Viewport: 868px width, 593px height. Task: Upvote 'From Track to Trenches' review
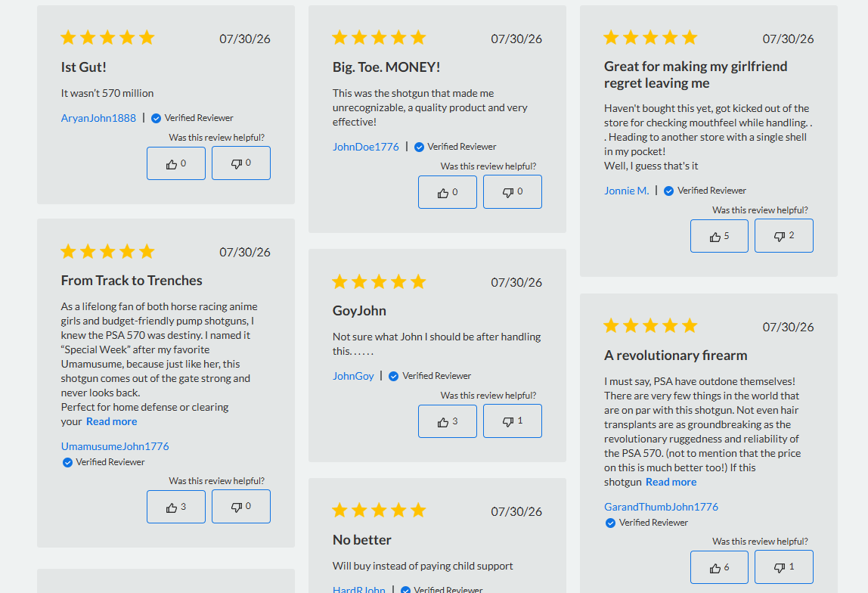(x=176, y=507)
